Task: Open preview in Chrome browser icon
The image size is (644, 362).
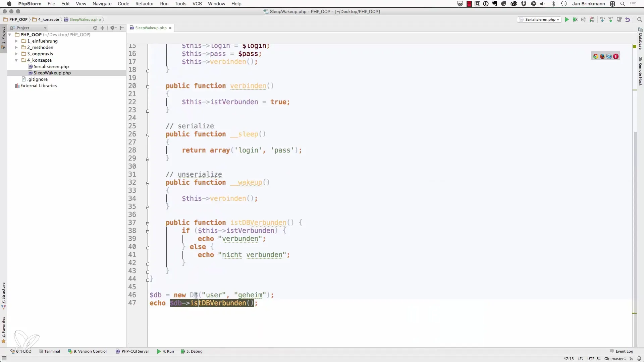Action: click(596, 56)
